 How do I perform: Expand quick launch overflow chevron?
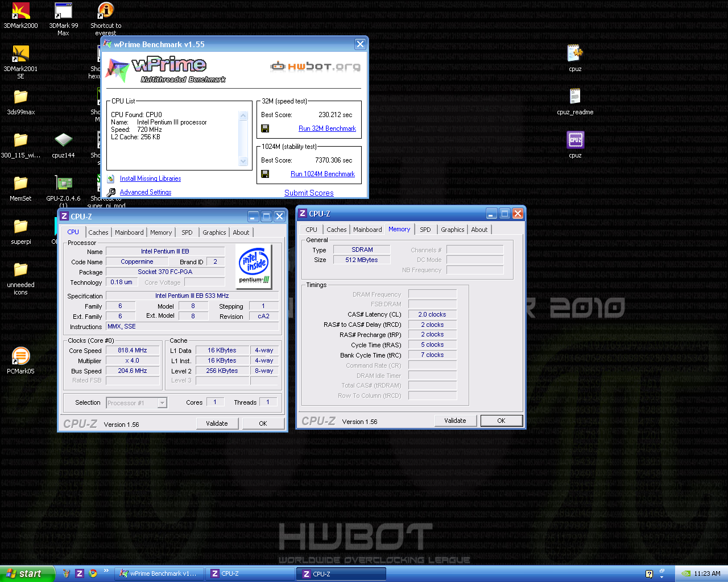[106, 571]
